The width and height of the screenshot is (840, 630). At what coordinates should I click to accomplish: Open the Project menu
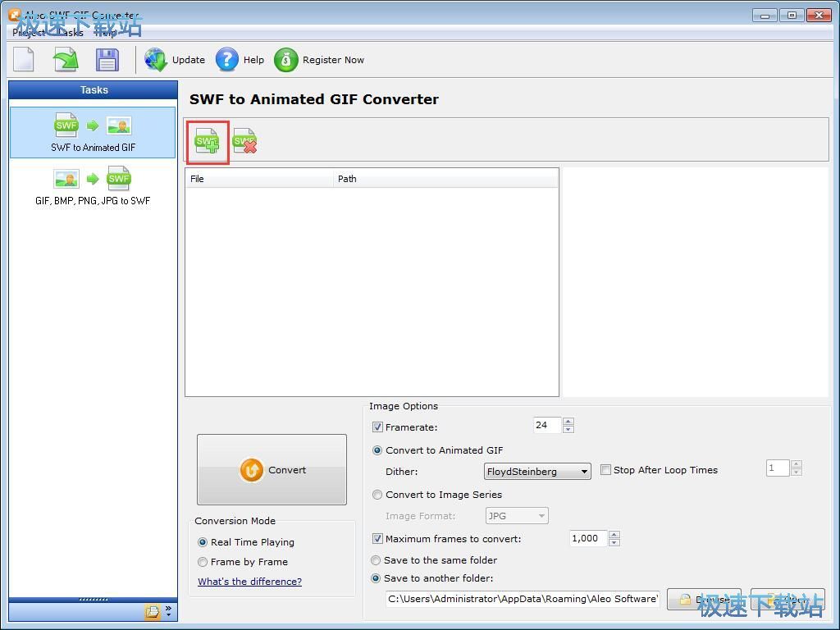click(30, 33)
